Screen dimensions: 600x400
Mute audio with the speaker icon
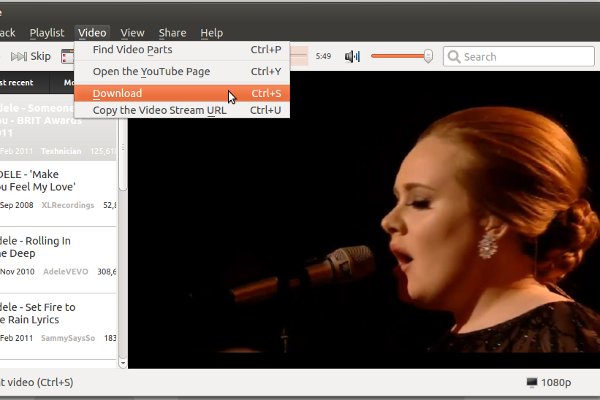point(352,57)
